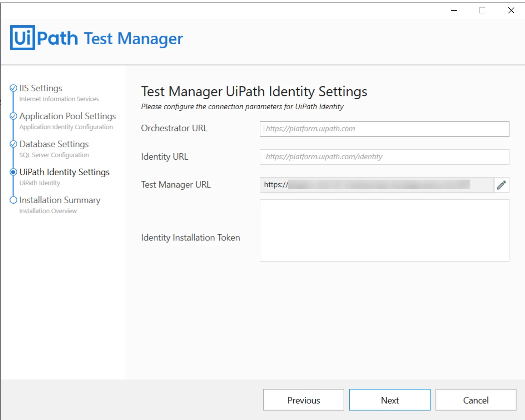The width and height of the screenshot is (525, 420).
Task: Click the IIS Settings completed step checkmark
Action: click(13, 88)
